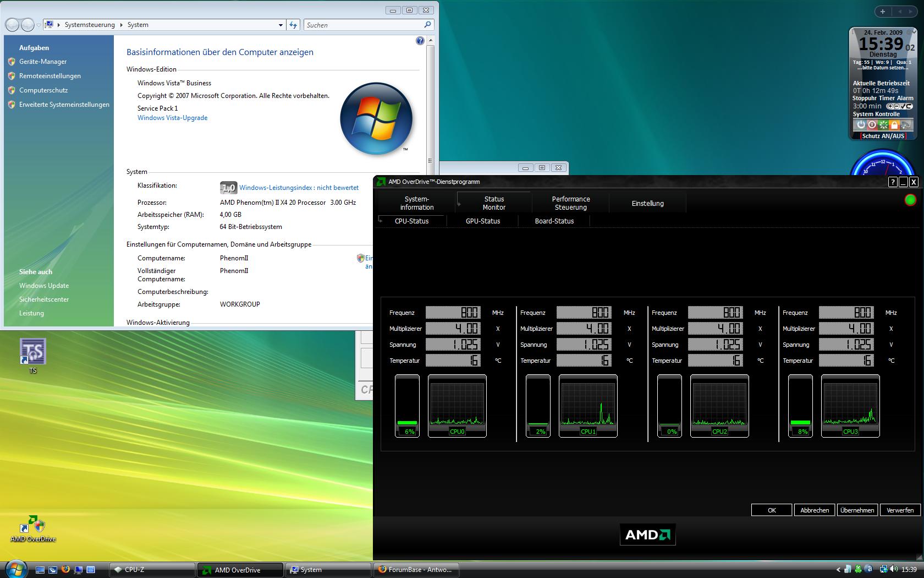Click the help icon in the System window

420,41
